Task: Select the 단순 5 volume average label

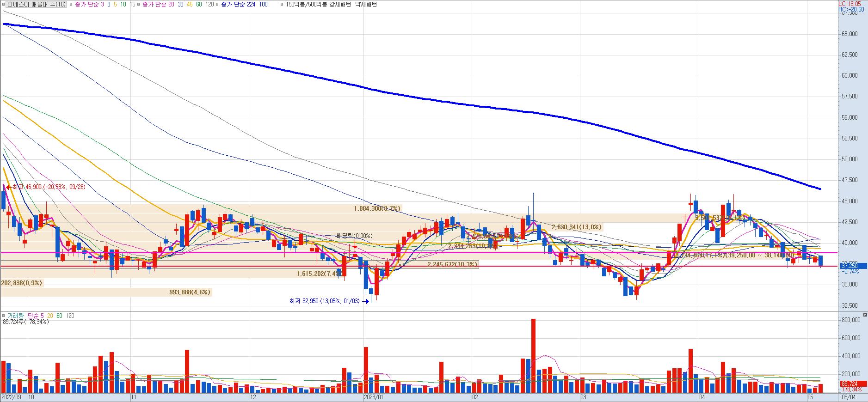Action: [35, 316]
